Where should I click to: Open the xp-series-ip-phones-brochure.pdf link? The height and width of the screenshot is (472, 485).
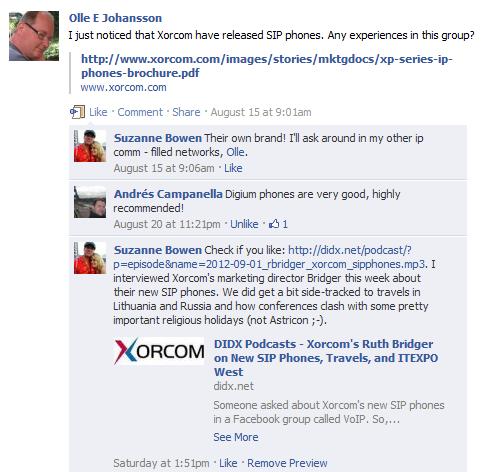267,66
